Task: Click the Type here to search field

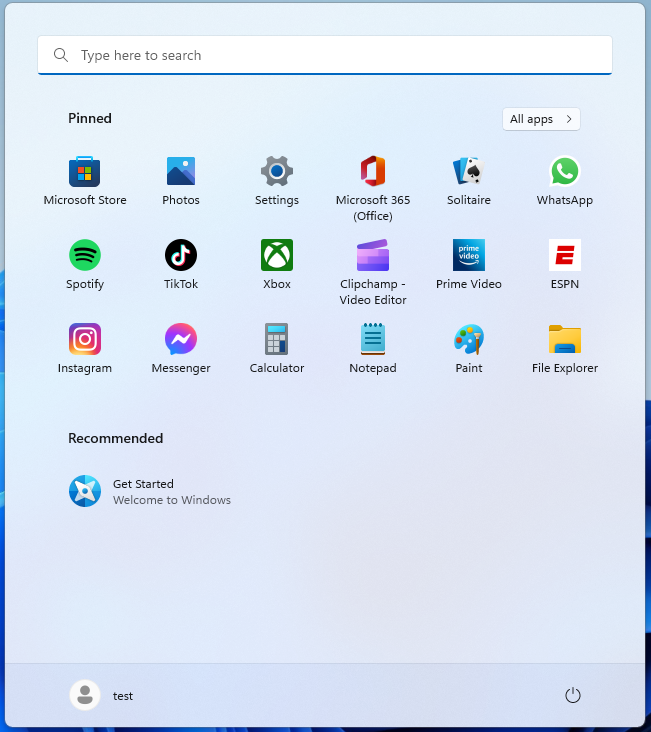Action: pyautogui.click(x=325, y=55)
